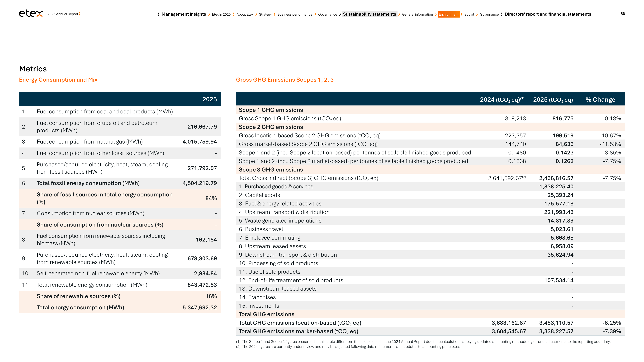Click Gross Scope 1 2025 value 816,775
The width and height of the screenshot is (644, 362).
563,118
